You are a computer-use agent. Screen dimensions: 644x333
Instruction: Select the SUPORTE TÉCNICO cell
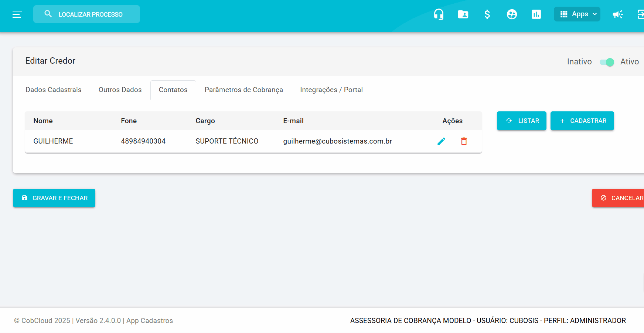coord(227,141)
